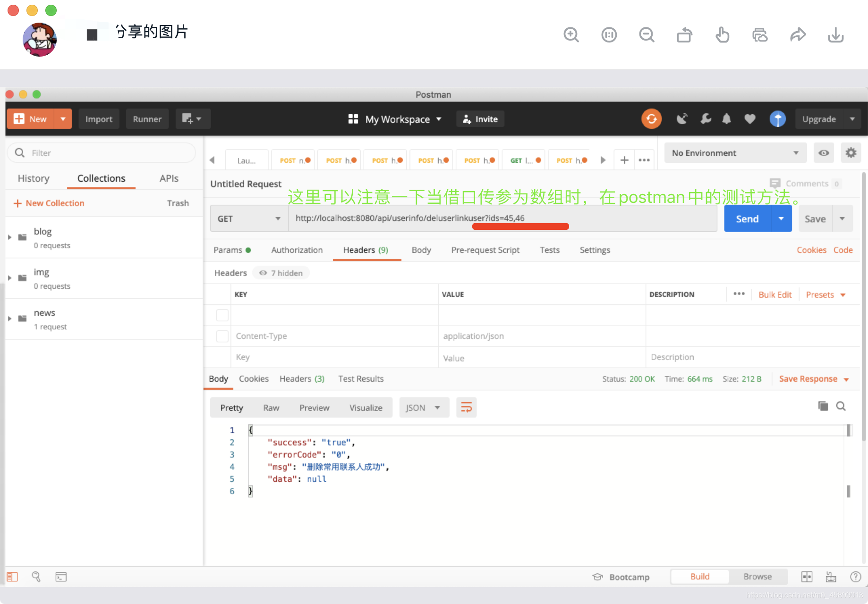Switch to the APIs tab

point(169,178)
